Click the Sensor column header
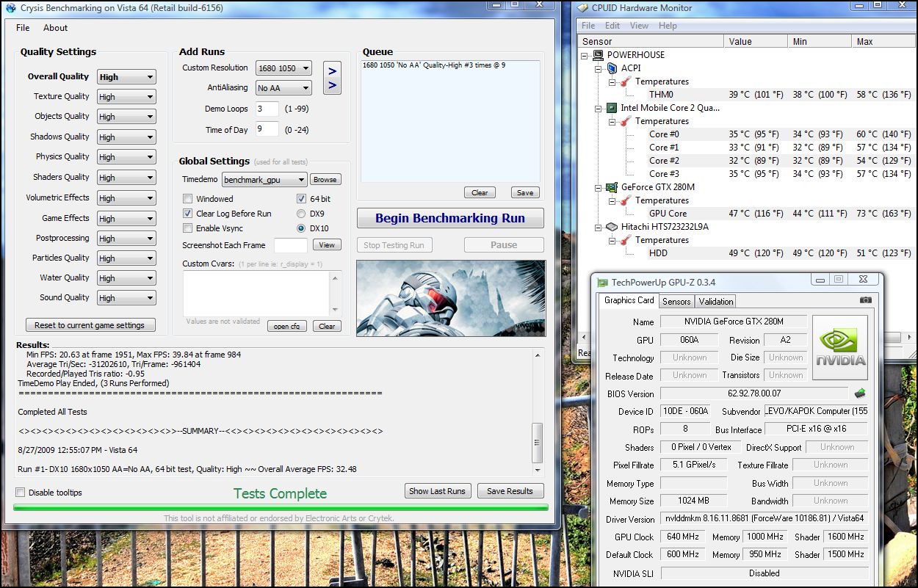 click(651, 42)
